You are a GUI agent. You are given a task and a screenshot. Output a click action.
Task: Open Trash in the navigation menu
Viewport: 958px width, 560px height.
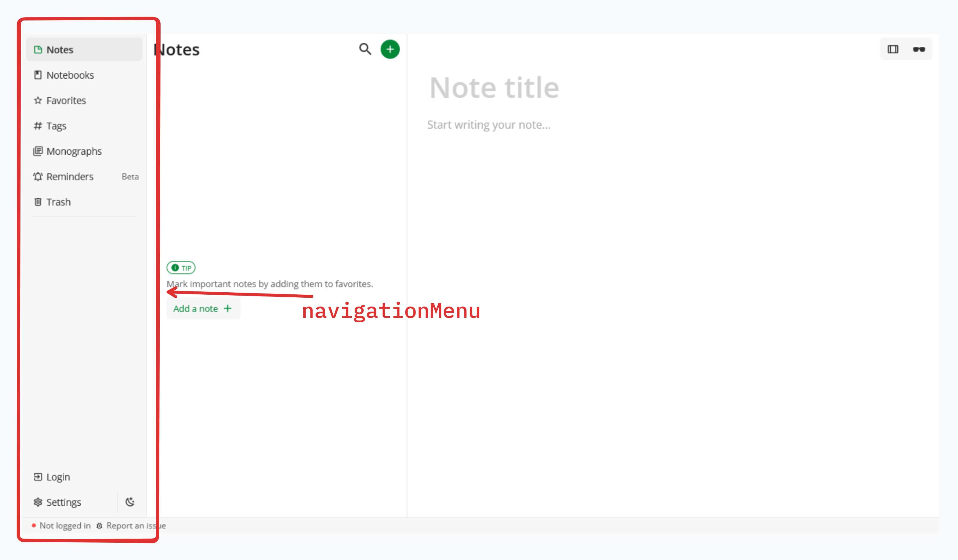[58, 202]
